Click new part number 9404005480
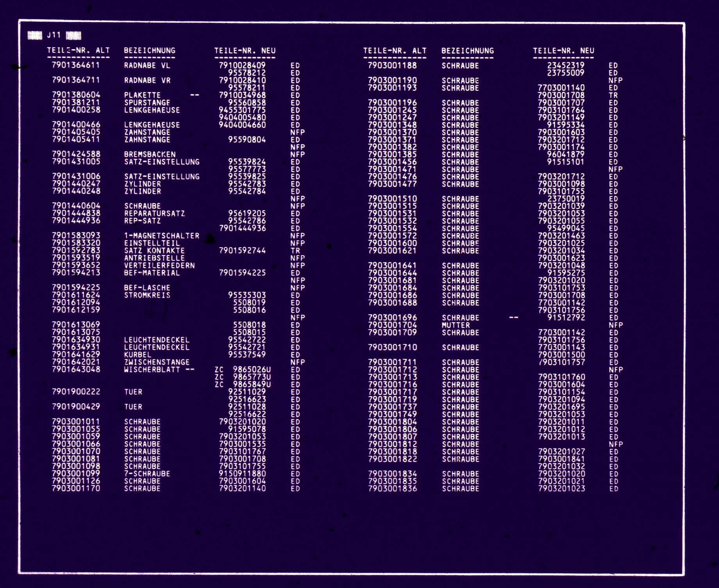This screenshot has width=719, height=588. pyautogui.click(x=242, y=117)
